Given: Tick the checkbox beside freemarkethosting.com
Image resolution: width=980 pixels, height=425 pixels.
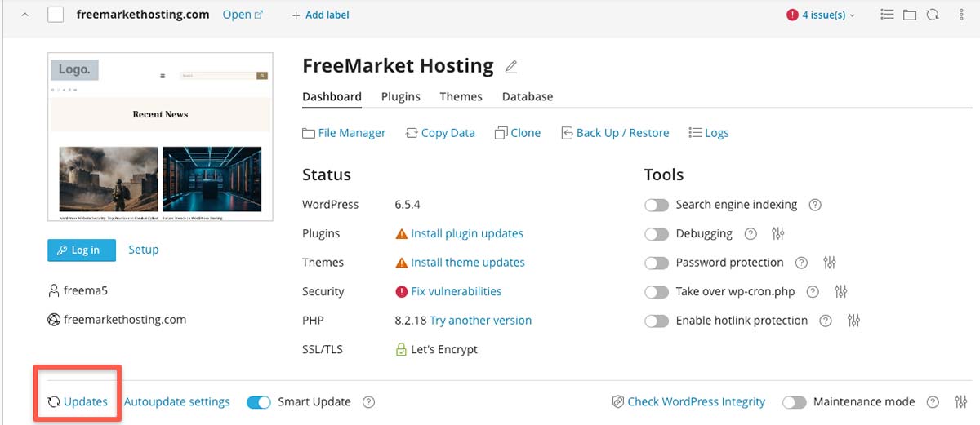Looking at the screenshot, I should [x=56, y=15].
